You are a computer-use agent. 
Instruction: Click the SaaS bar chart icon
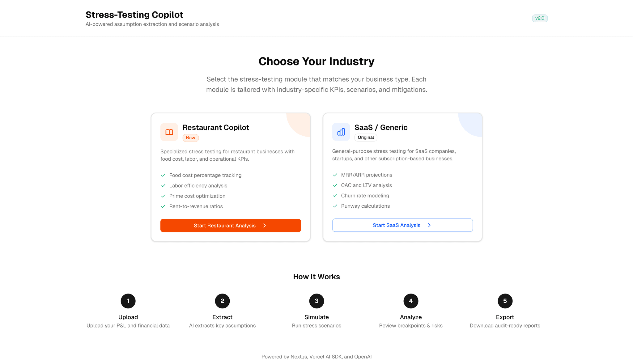(x=341, y=132)
